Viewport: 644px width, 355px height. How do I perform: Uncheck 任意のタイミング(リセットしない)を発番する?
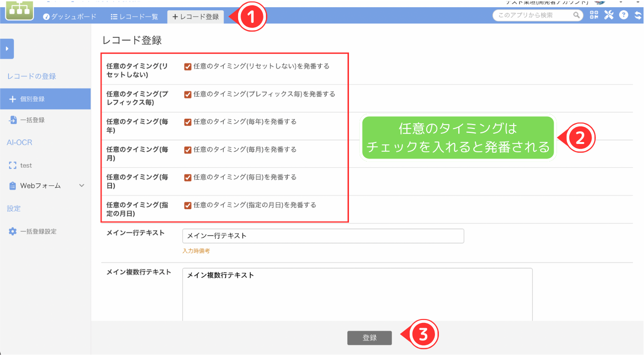(187, 66)
